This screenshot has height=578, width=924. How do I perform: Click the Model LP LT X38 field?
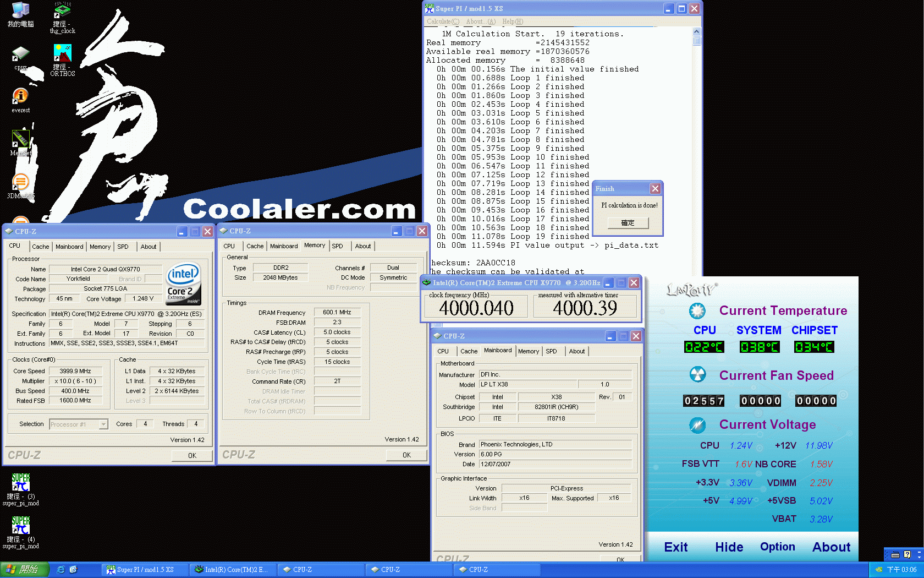(528, 384)
